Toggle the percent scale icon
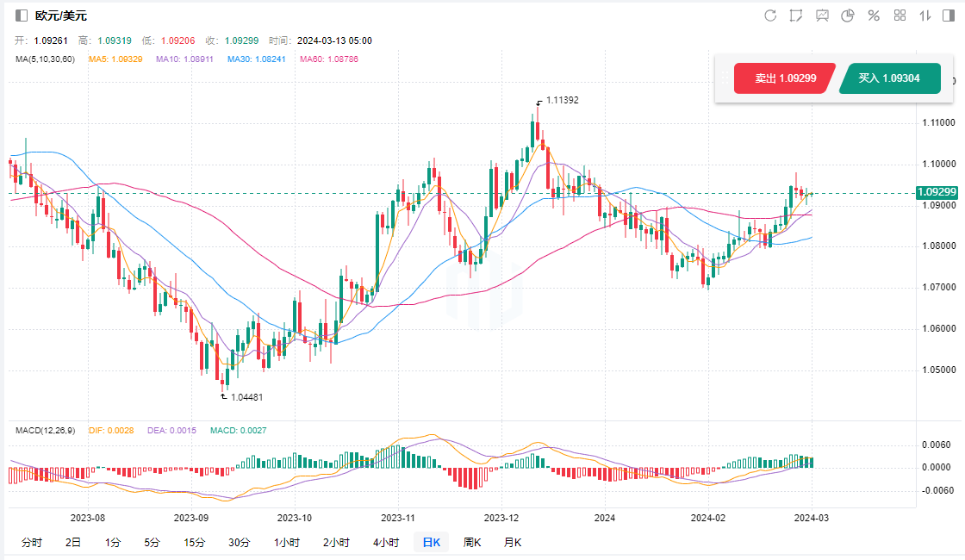This screenshot has height=560, width=965. [874, 16]
